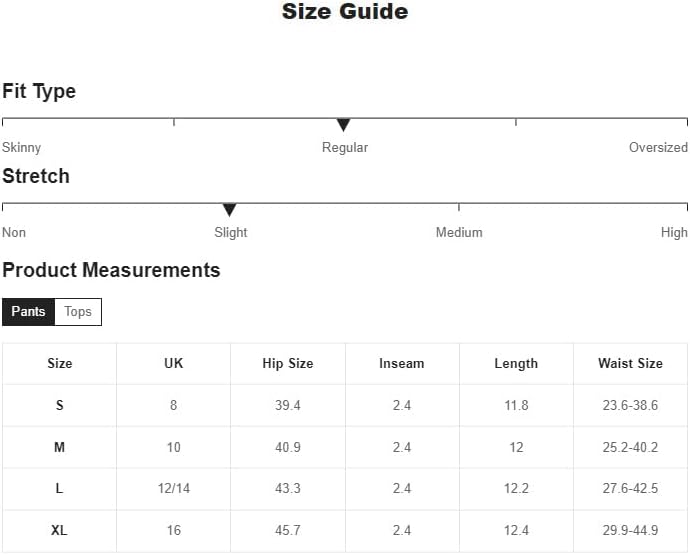Click the Hip Size column header

(288, 364)
